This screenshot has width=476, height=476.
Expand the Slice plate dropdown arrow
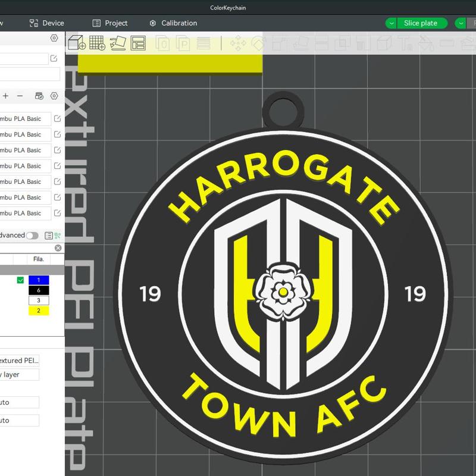pyautogui.click(x=392, y=23)
